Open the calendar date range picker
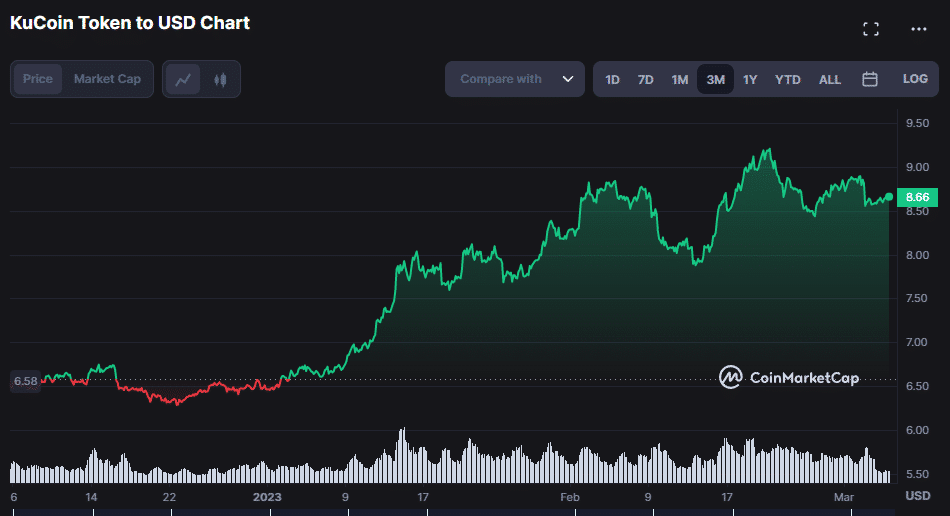The width and height of the screenshot is (950, 516). [869, 79]
